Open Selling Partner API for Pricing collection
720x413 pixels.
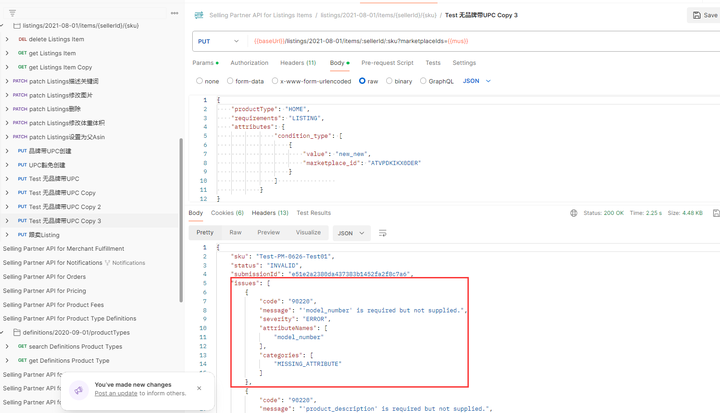(x=44, y=291)
